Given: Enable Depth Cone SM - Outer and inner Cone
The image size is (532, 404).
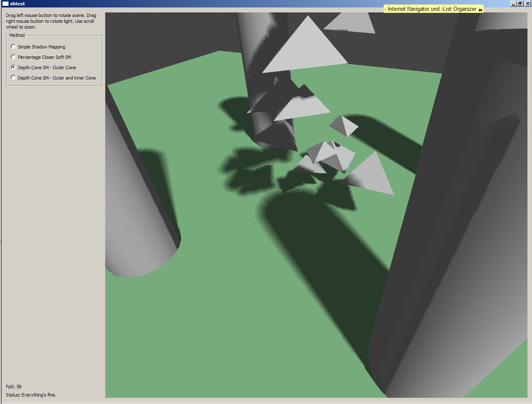Looking at the screenshot, I should click(x=14, y=78).
